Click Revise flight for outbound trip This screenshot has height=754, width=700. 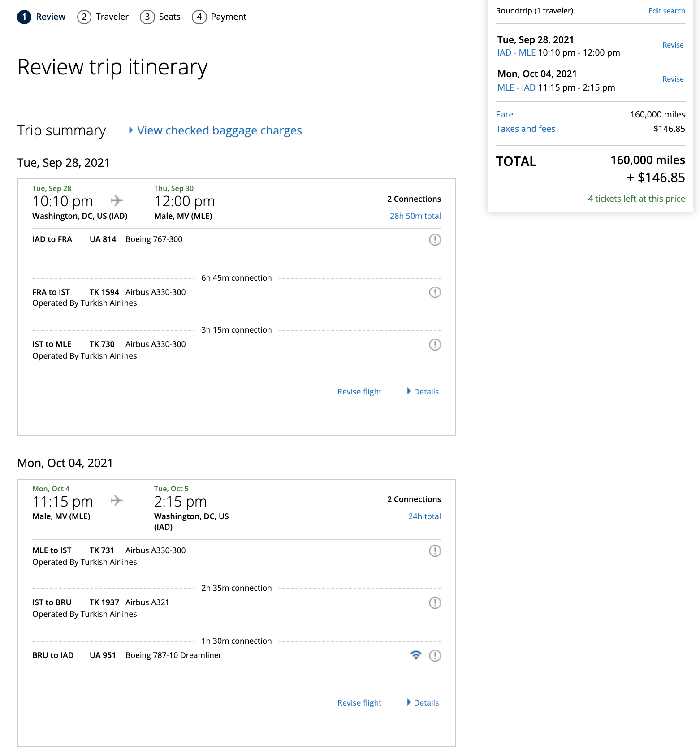point(359,391)
